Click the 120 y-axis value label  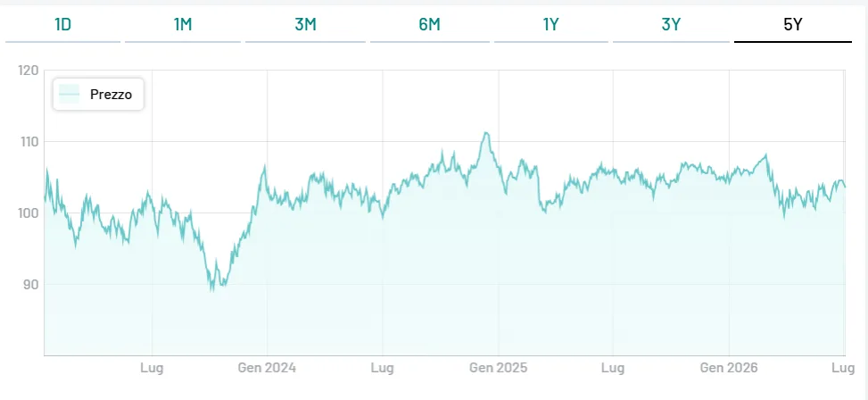(x=29, y=71)
